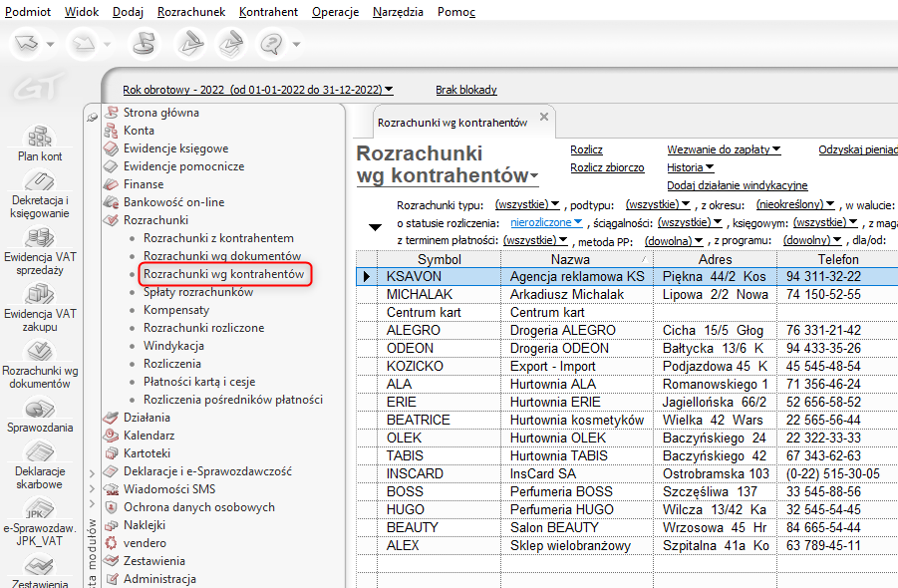Open the Wezwanie do zapłaty dropdown
This screenshot has height=588, width=898.
pyautogui.click(x=724, y=149)
